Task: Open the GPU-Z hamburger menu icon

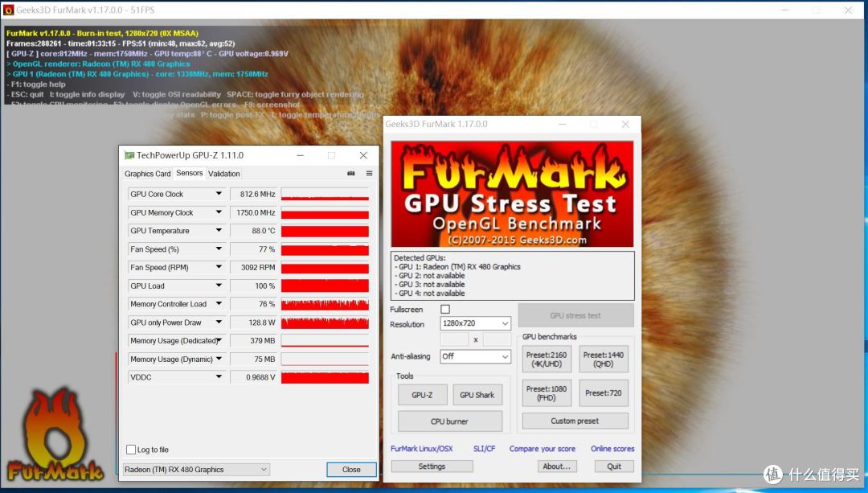Action: (369, 174)
